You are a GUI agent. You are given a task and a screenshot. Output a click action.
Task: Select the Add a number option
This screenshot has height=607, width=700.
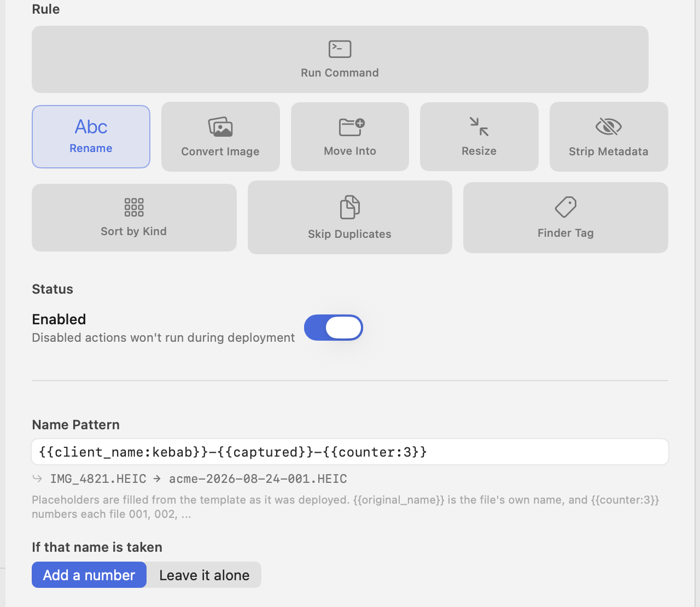tap(89, 575)
